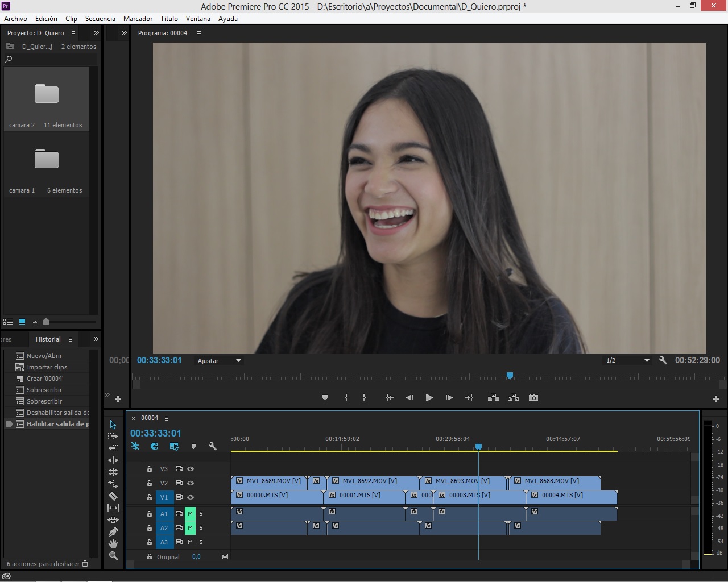
Task: Click the Extract button
Action: 513,398
